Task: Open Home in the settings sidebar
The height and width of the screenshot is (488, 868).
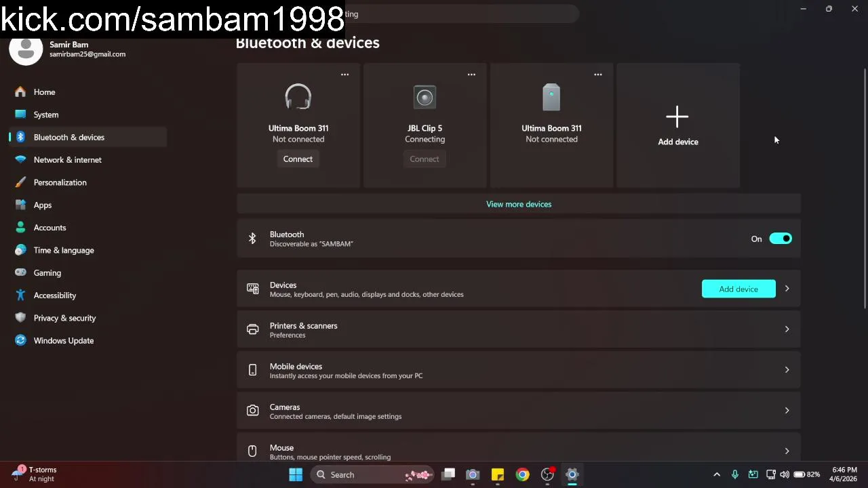Action: click(x=44, y=92)
